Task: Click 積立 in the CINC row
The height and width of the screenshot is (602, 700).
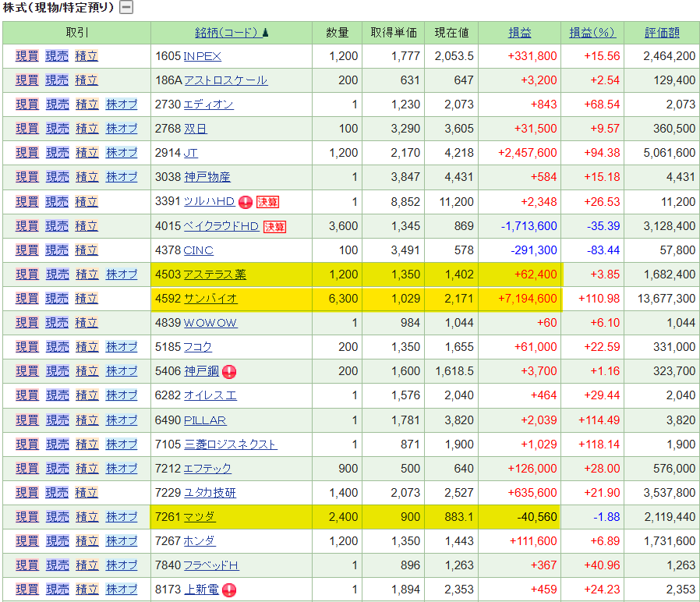Action: 87,250
